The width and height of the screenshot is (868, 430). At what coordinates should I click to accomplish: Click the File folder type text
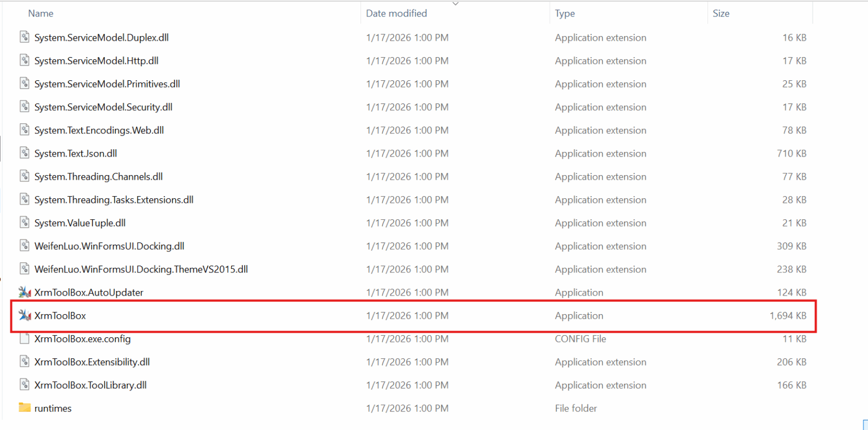tap(576, 408)
